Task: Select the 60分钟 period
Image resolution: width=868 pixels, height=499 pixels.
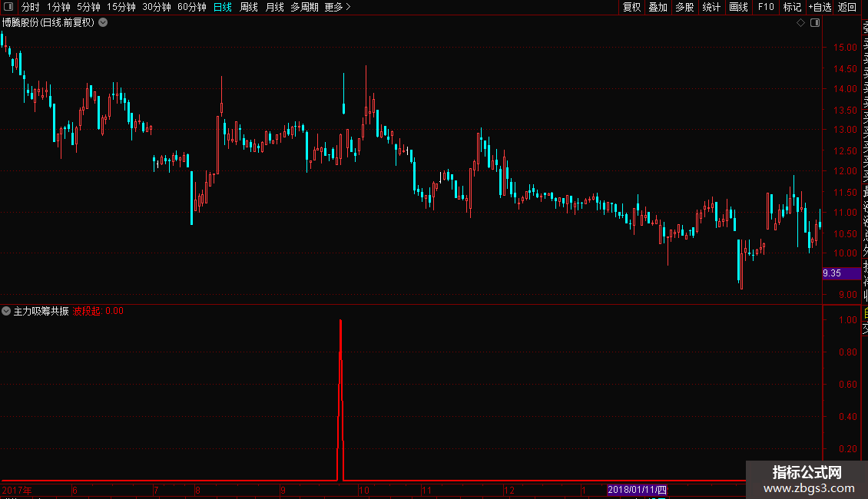Action: pyautogui.click(x=192, y=7)
